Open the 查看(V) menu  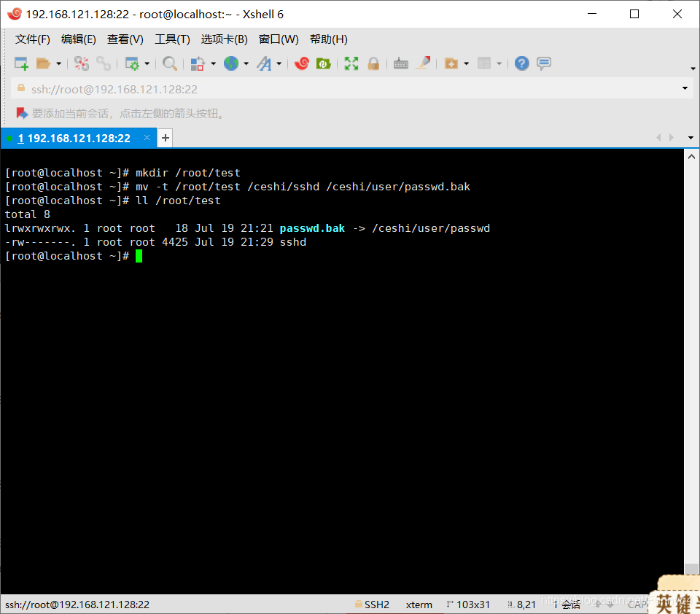[x=125, y=39]
